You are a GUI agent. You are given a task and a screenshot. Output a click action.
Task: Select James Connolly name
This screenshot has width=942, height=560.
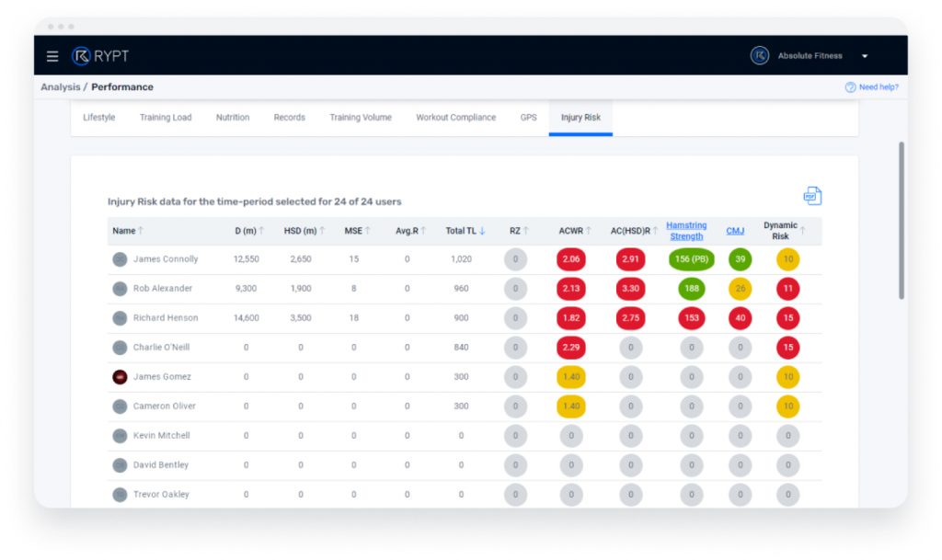point(166,259)
